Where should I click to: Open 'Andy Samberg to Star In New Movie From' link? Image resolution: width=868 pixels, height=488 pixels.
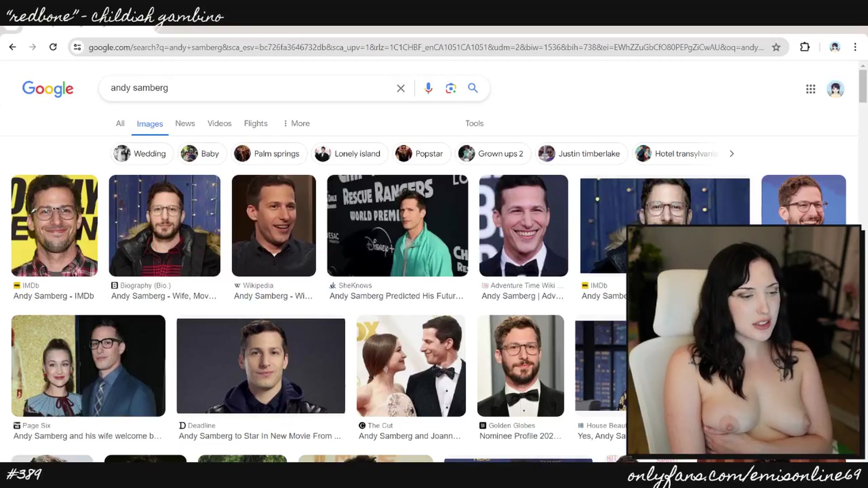click(259, 436)
